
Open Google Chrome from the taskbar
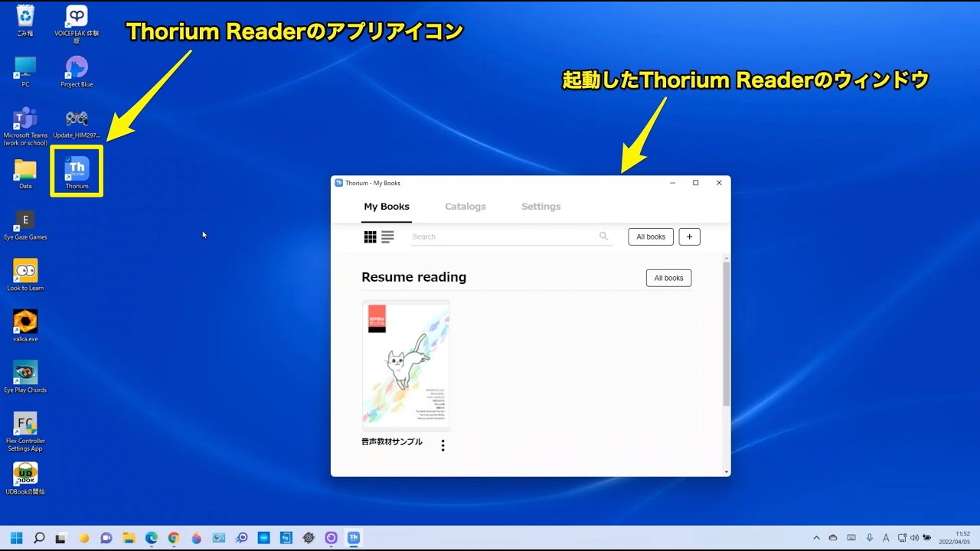click(x=174, y=538)
